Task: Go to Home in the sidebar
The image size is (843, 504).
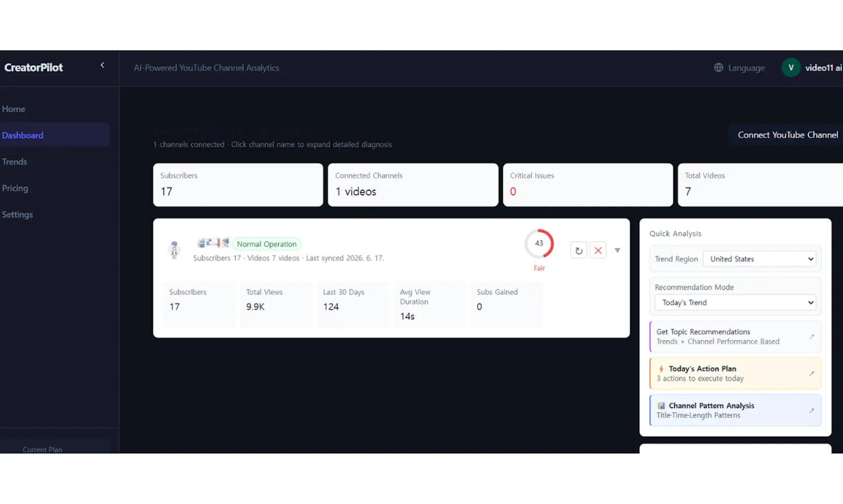Action: 14,109
